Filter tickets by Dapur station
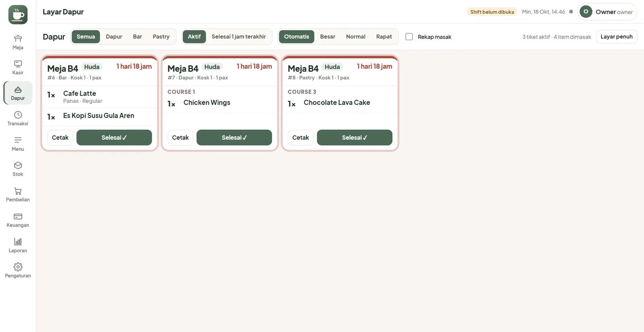 114,37
